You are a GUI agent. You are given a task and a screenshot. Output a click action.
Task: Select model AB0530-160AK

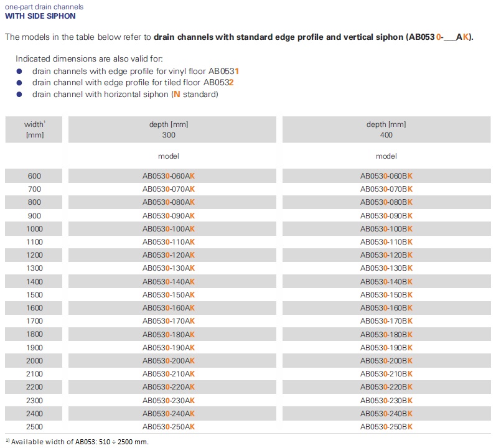point(169,307)
